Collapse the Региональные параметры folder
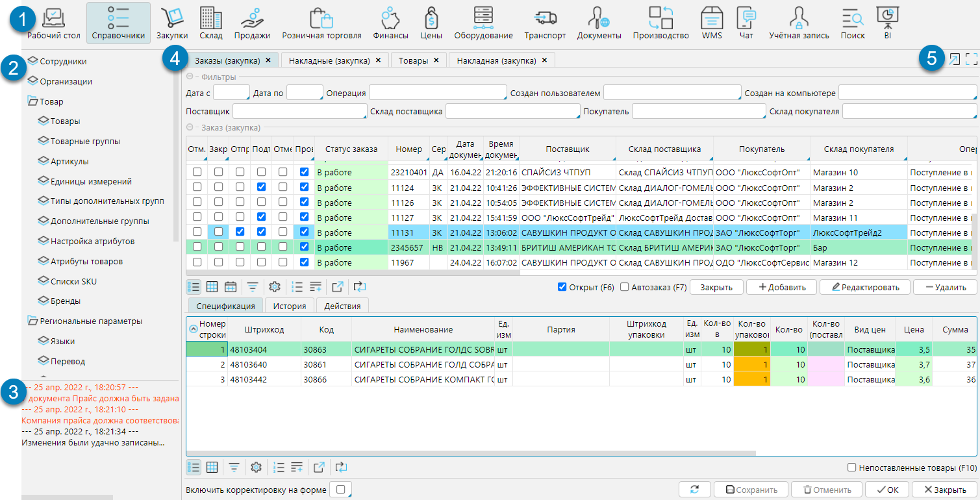Image resolution: width=980 pixels, height=500 pixels. point(32,321)
